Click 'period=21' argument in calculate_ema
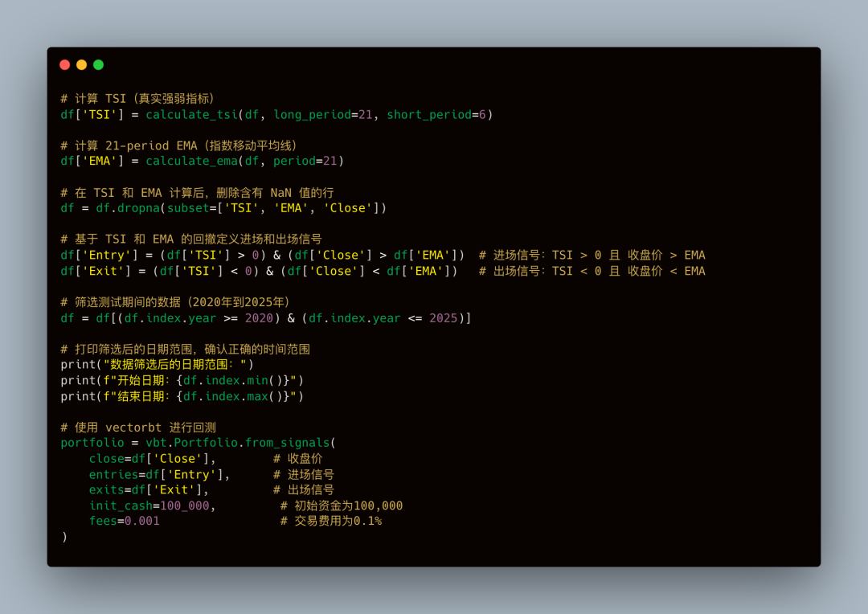Image resolution: width=868 pixels, height=614 pixels. (305, 161)
